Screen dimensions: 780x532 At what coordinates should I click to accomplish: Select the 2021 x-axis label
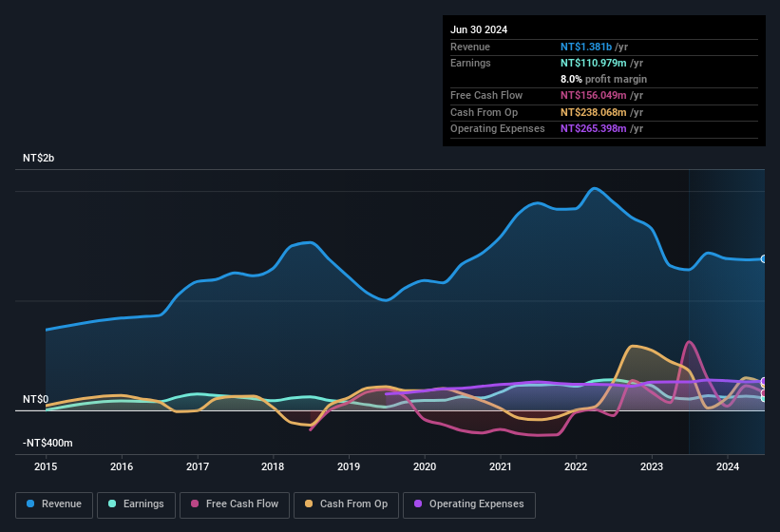501,466
